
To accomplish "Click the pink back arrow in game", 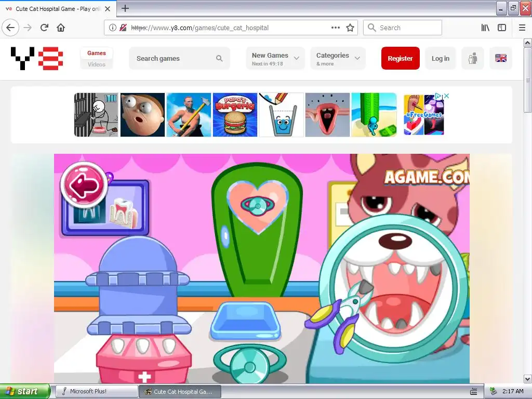I will pyautogui.click(x=84, y=185).
